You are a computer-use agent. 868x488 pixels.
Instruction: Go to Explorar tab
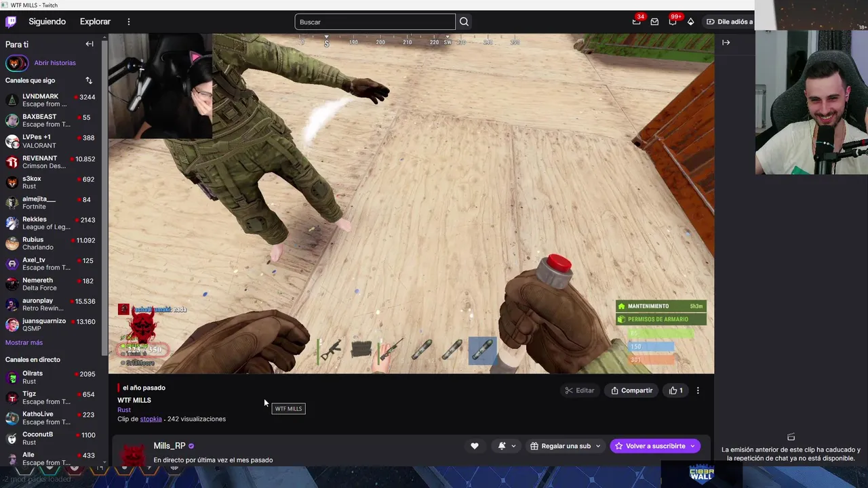pyautogui.click(x=95, y=22)
